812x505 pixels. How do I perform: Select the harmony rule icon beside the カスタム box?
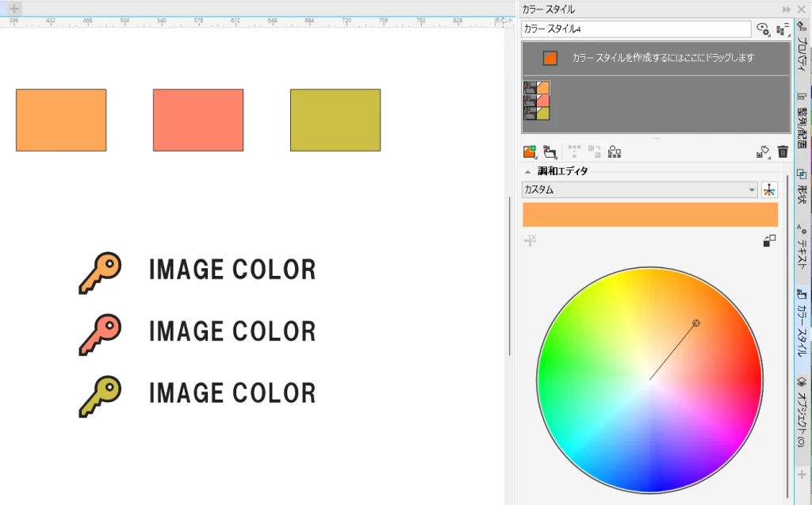point(769,189)
